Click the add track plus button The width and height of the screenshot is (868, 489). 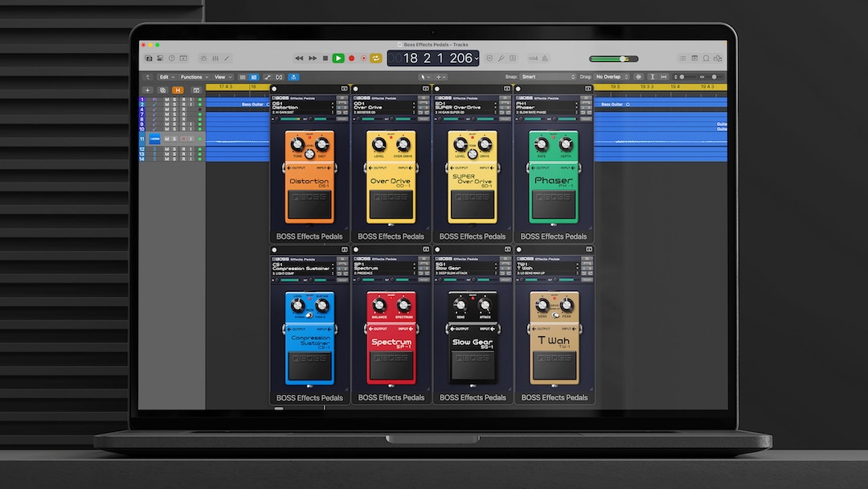tap(147, 90)
